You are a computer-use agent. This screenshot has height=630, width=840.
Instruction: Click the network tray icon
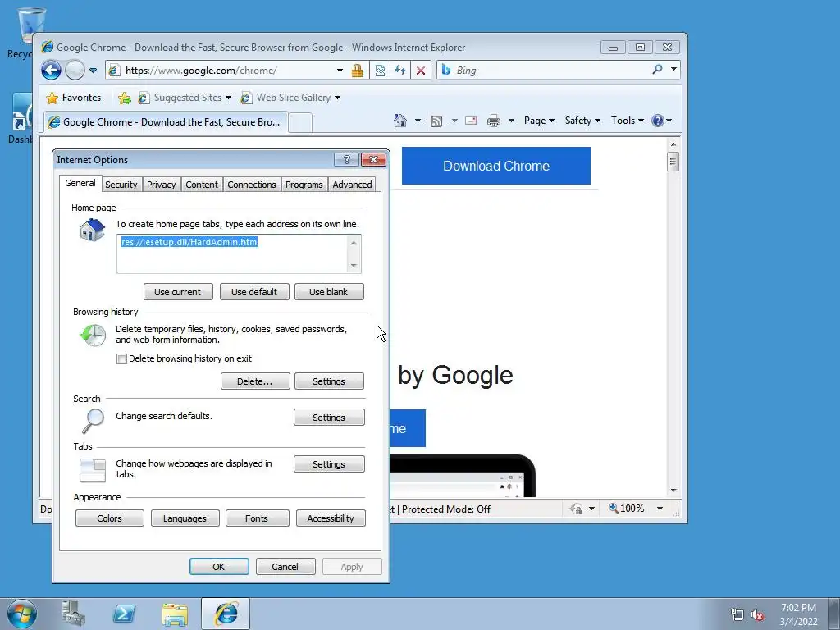pyautogui.click(x=737, y=615)
